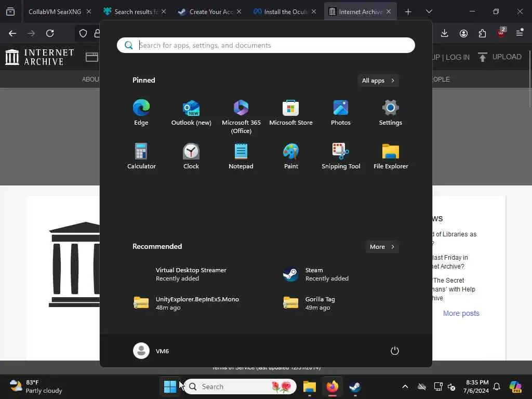Open Steam from the taskbar
Screen dimensions: 532x399
coord(355,387)
